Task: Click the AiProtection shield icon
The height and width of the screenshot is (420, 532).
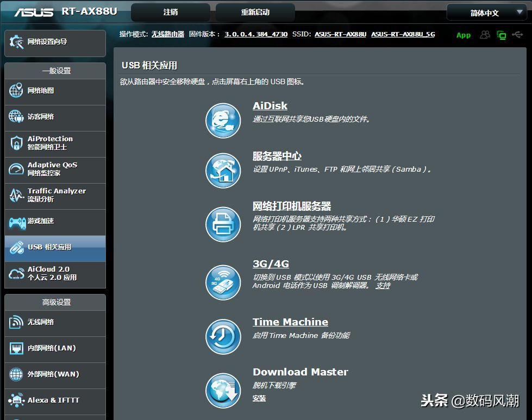Action: click(x=16, y=143)
